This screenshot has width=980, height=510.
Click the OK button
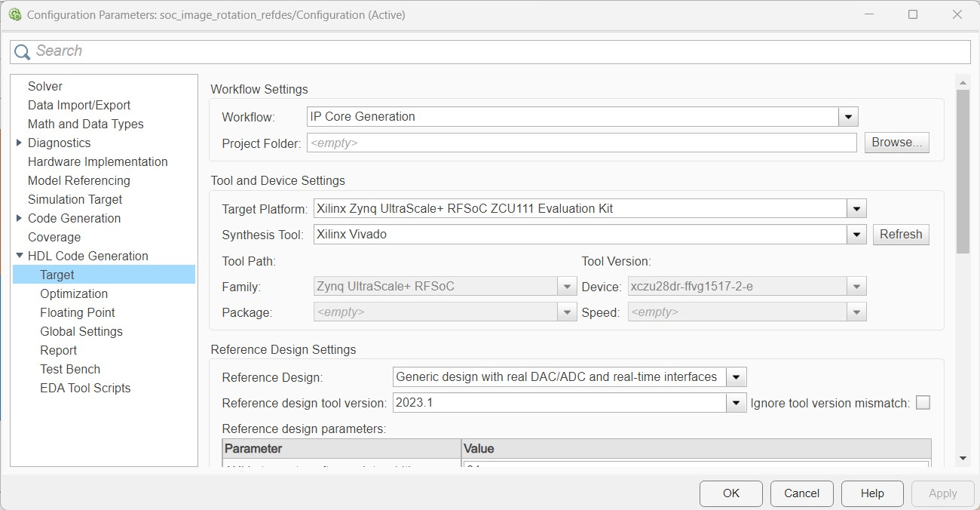[731, 493]
